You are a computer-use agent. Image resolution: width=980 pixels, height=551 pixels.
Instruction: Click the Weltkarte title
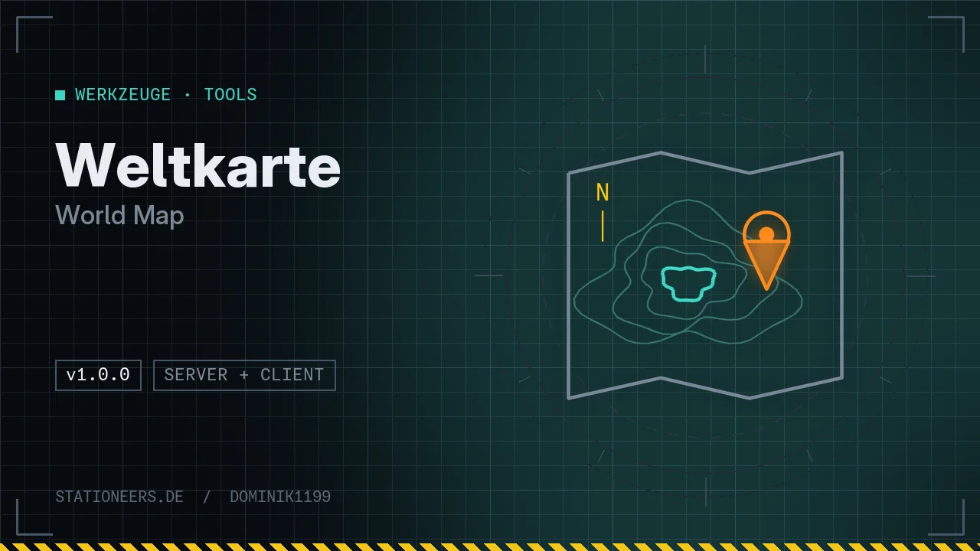198,165
